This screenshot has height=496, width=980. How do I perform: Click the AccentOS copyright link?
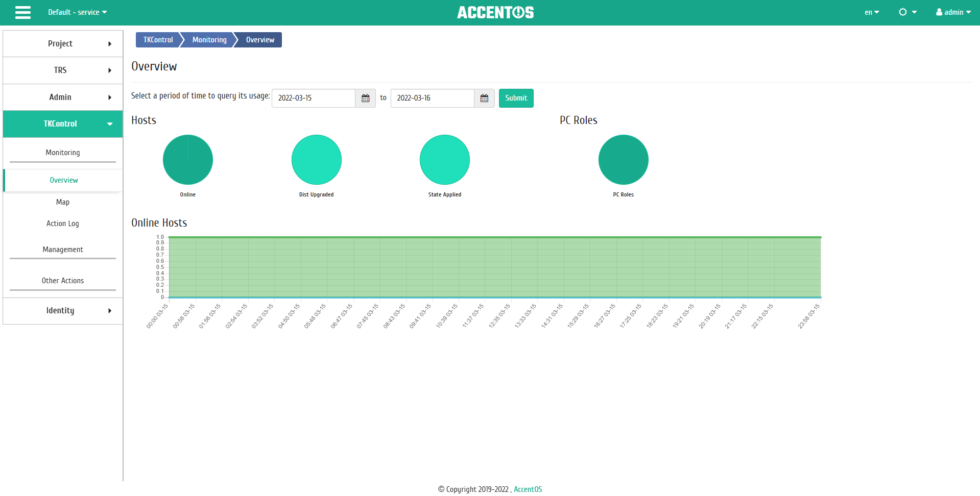(x=528, y=489)
